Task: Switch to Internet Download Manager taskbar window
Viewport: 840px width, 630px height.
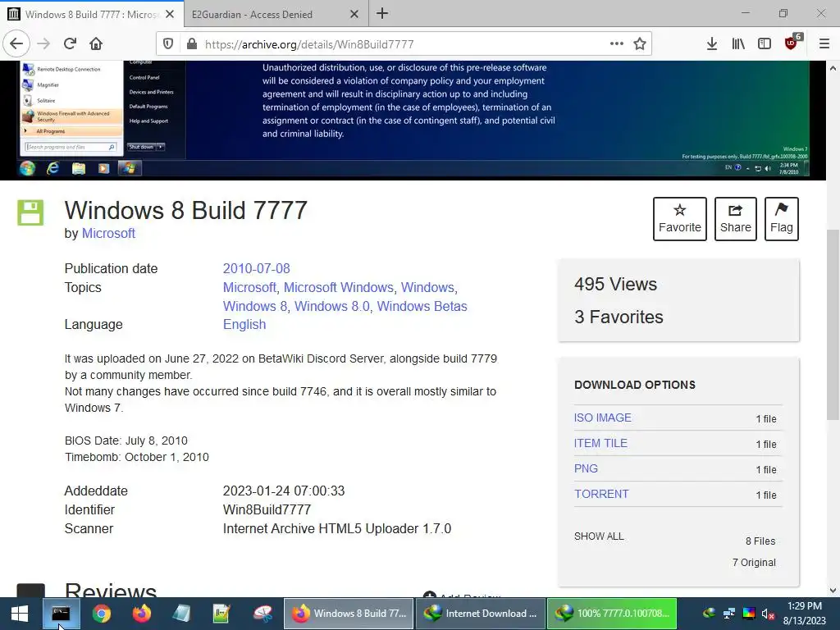Action: 480,614
